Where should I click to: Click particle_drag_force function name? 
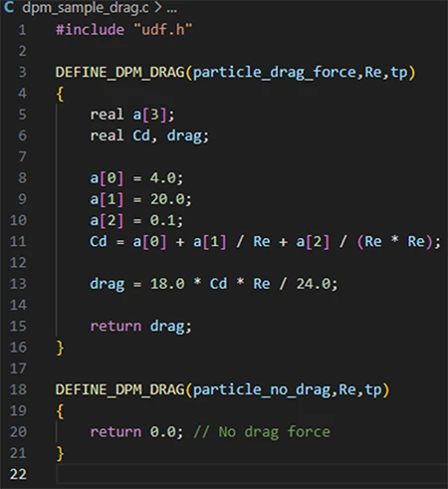pyautogui.click(x=275, y=72)
